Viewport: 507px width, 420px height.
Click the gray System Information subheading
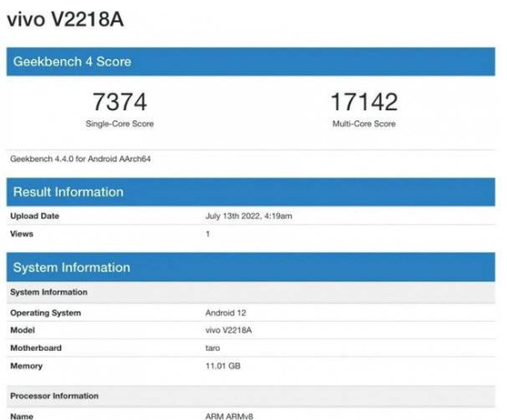coord(49,292)
